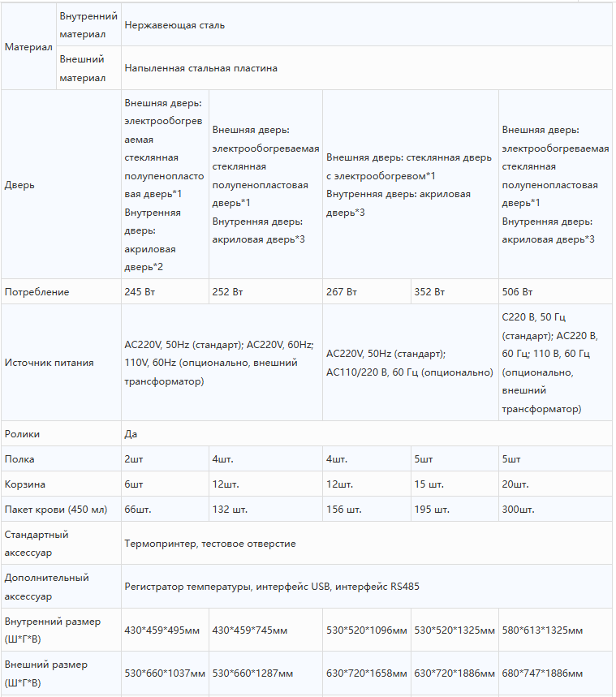This screenshot has height=697, width=616.
Task: Select the 680*747*1886мм outer size cell
Action: click(555, 673)
